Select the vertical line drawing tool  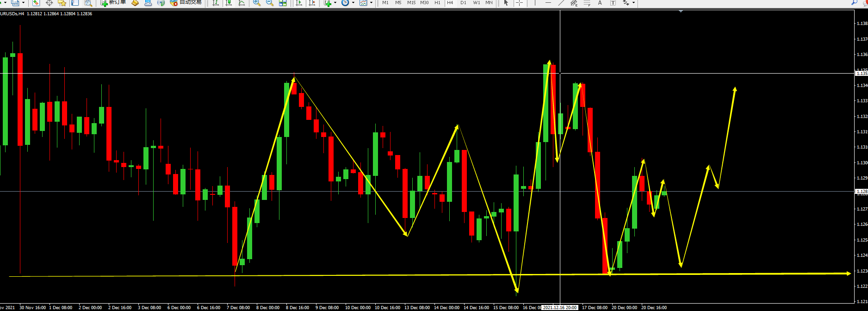click(x=535, y=3)
